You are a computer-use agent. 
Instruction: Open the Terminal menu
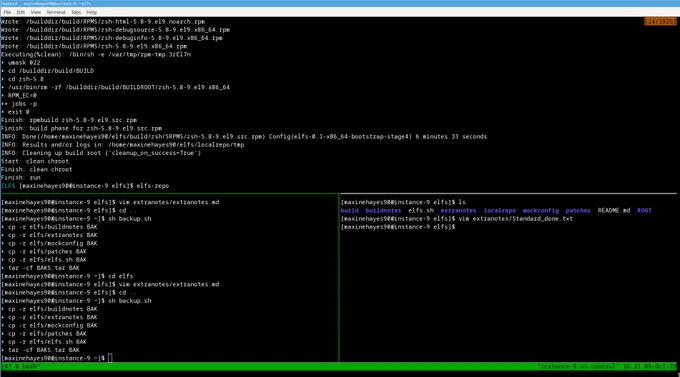(56, 12)
